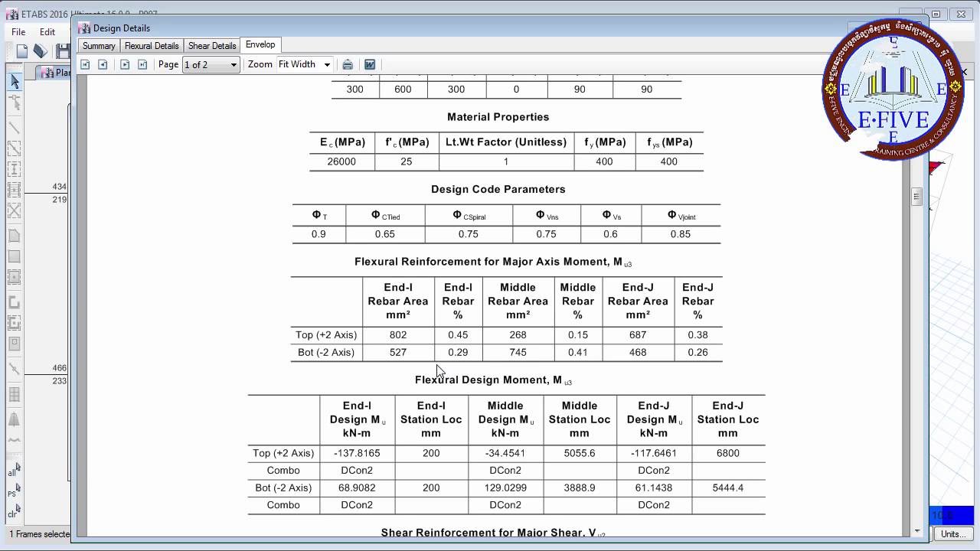Select the Draw Rectangular Floor tool
This screenshot has height=551, width=980.
pyautogui.click(x=15, y=256)
